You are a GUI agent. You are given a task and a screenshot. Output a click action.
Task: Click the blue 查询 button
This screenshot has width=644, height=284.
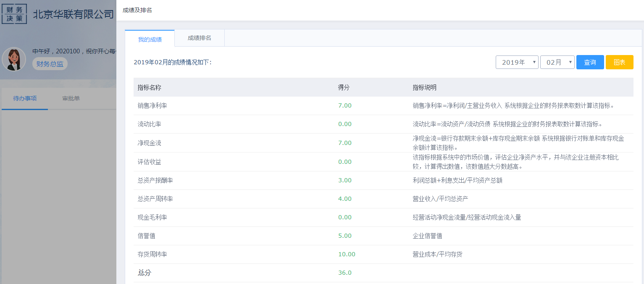coord(590,62)
